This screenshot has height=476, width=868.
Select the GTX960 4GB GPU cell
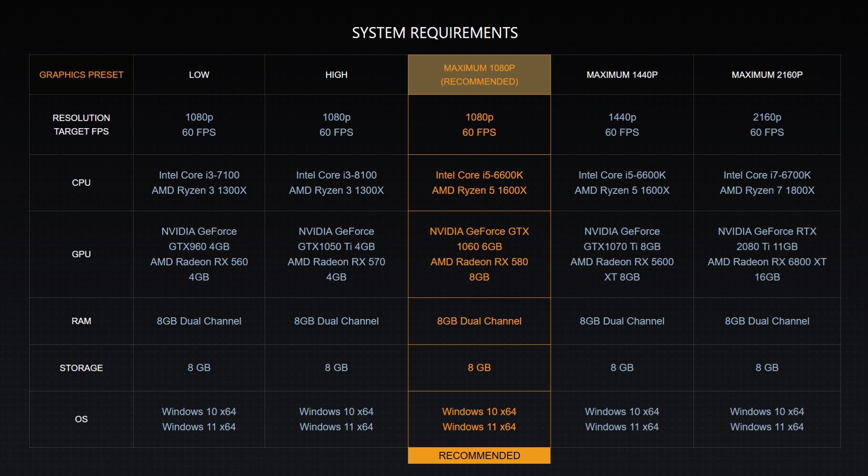(199, 254)
